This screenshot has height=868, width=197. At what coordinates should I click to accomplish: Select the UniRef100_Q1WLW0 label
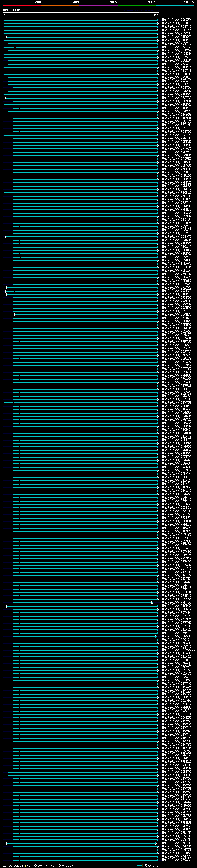(x=177, y=60)
